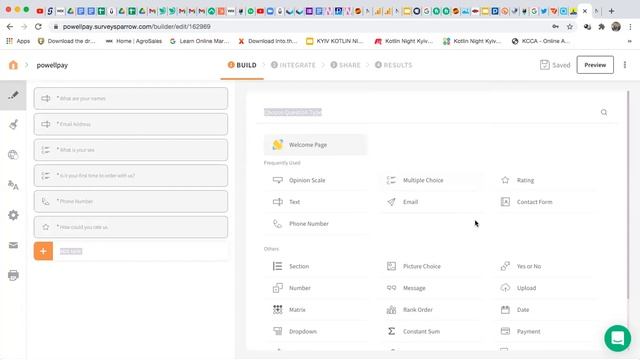Screen dimensions: 640x360
Task: Open the settings gear in left sidebar
Action: [x=13, y=215]
